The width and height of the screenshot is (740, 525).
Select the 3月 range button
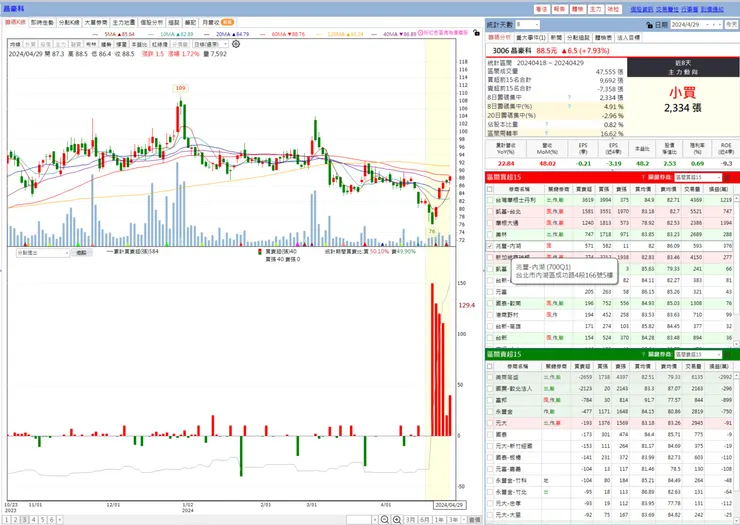410,519
